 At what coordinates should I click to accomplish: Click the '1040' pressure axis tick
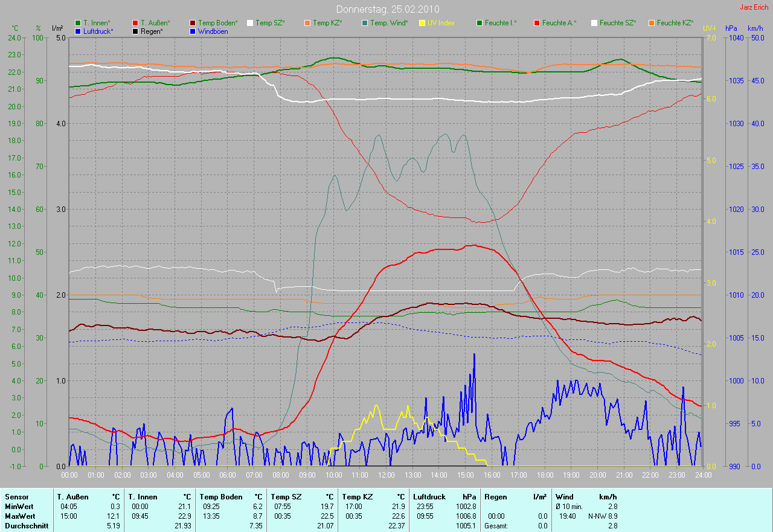point(736,37)
